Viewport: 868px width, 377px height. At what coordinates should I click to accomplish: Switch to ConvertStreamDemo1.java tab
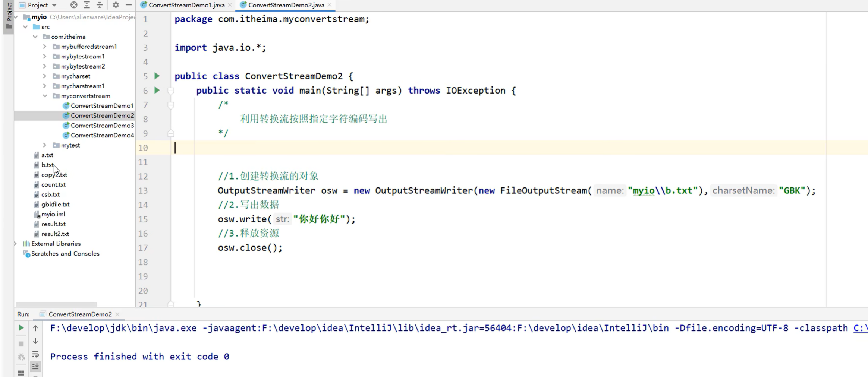185,5
